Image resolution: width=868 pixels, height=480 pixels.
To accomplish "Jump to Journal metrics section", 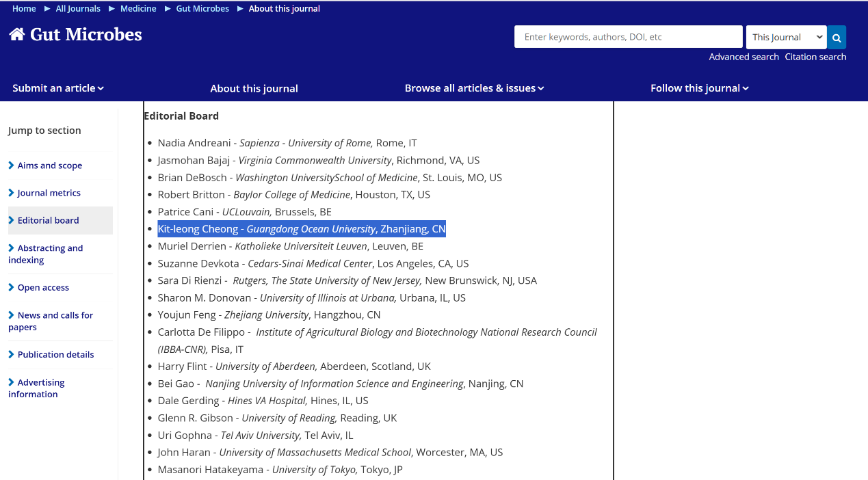I will point(49,193).
